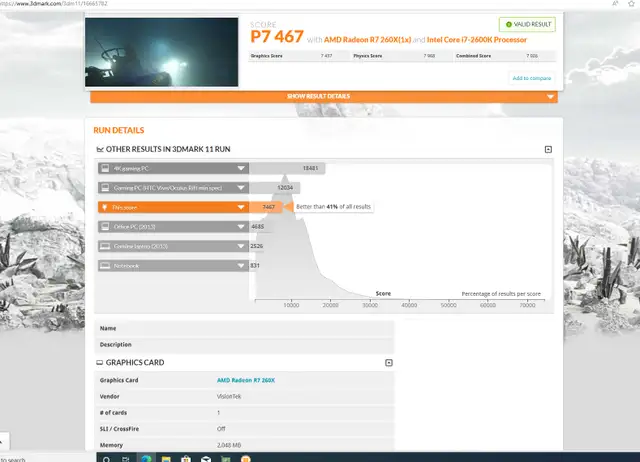Open Intel Core i7-2600K Processor link
640x462 pixels.
click(x=477, y=40)
